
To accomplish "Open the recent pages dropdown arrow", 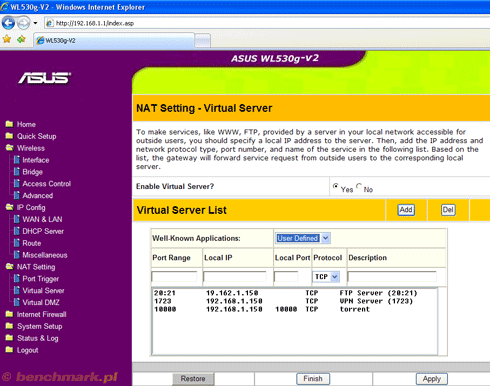I will (35, 23).
